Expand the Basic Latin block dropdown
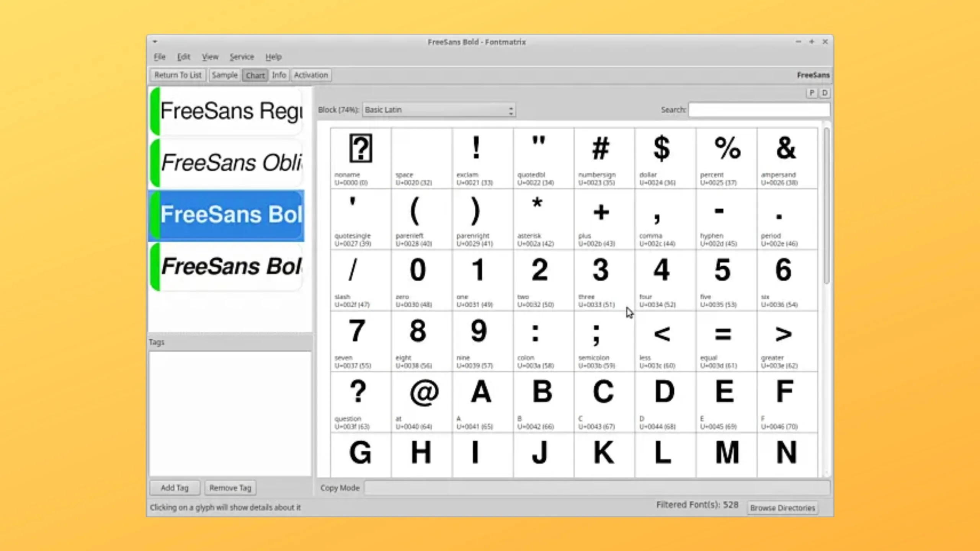This screenshot has width=980, height=551. [439, 110]
